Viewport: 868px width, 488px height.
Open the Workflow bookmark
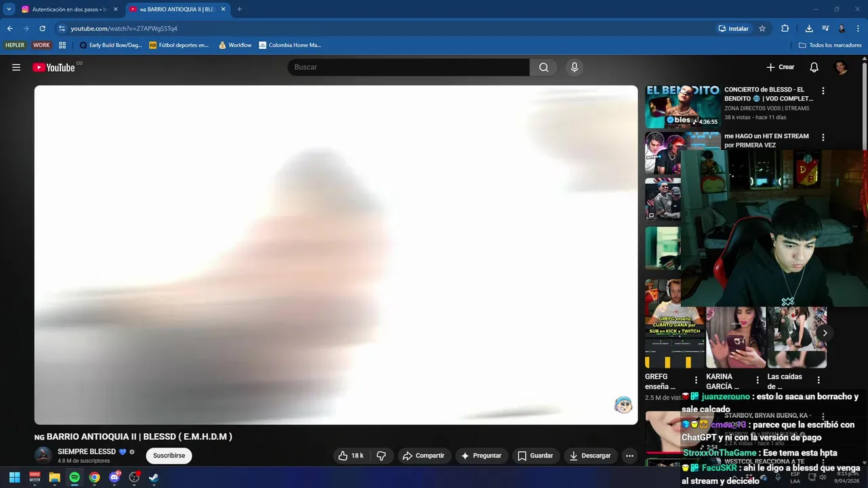tap(235, 45)
